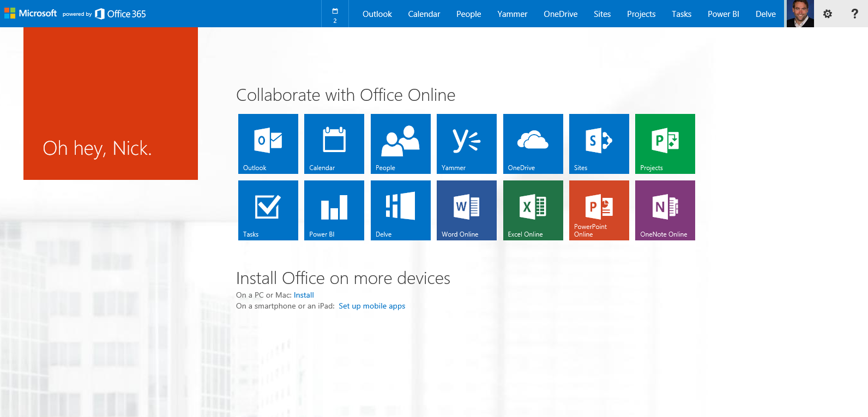The height and width of the screenshot is (417, 868).
Task: Start Word Online from its tile
Action: tap(467, 210)
